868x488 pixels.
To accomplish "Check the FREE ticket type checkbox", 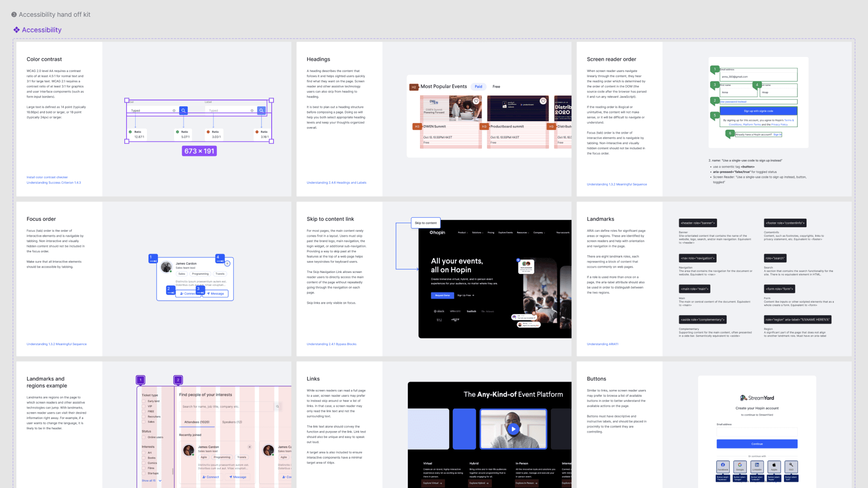I will (x=144, y=412).
